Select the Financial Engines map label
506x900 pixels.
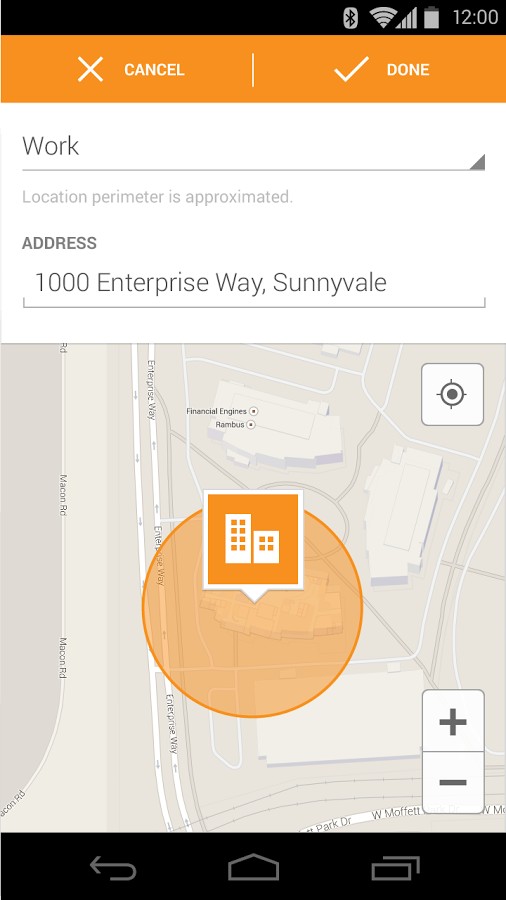click(x=216, y=411)
